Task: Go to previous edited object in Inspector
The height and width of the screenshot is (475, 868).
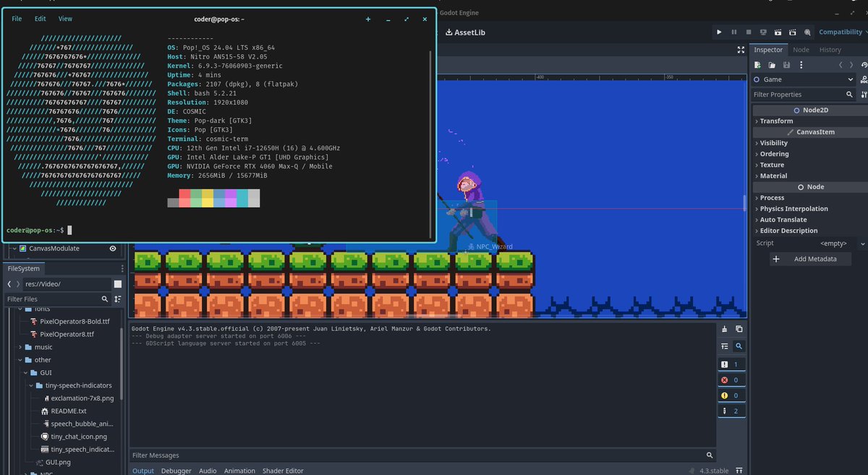Action: [840, 65]
